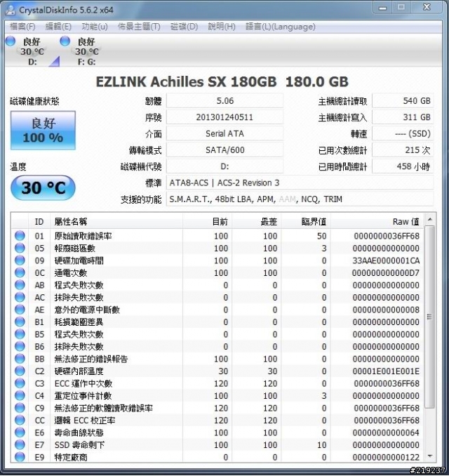Click the attribute list scrollbar thumb
Viewport: 449px width, 476px height.
(x=429, y=317)
